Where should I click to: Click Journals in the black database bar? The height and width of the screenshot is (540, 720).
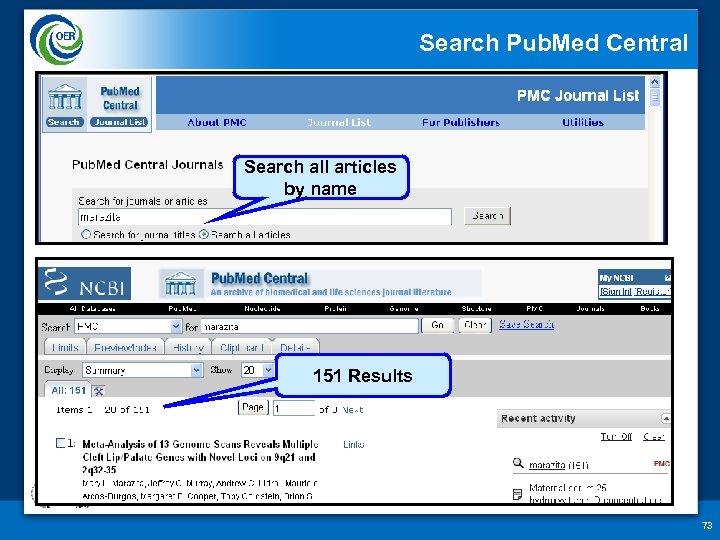591,309
